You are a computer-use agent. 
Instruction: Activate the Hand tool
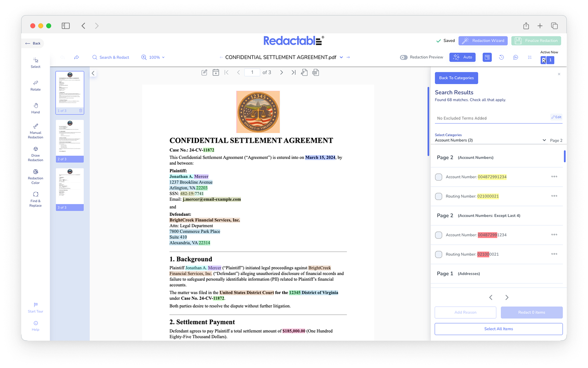(x=36, y=109)
